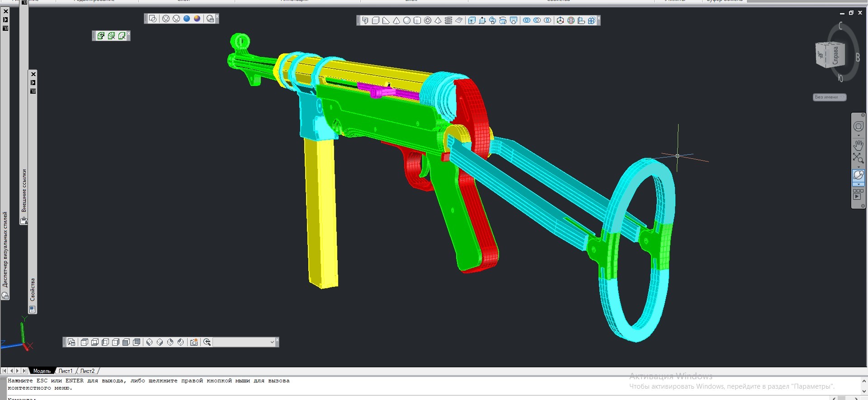Expand the orbit tool flyout arrow
Screen dimensions: 868x400
(858, 184)
